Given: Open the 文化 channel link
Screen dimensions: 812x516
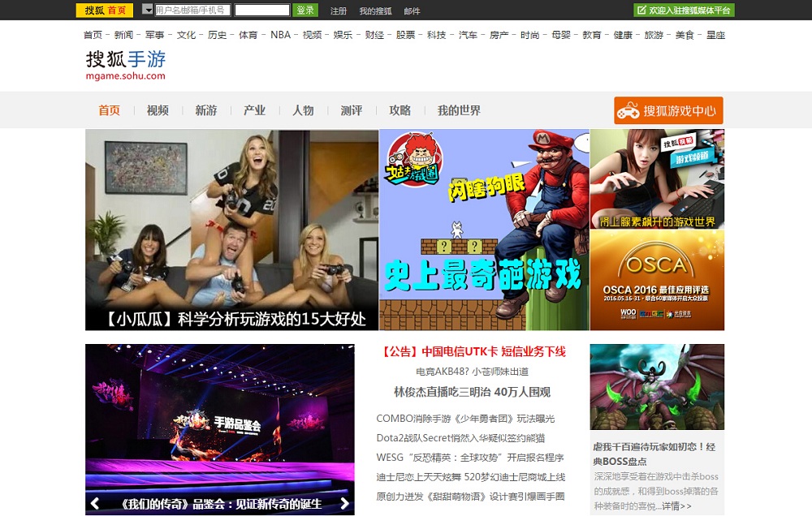Looking at the screenshot, I should tap(187, 35).
